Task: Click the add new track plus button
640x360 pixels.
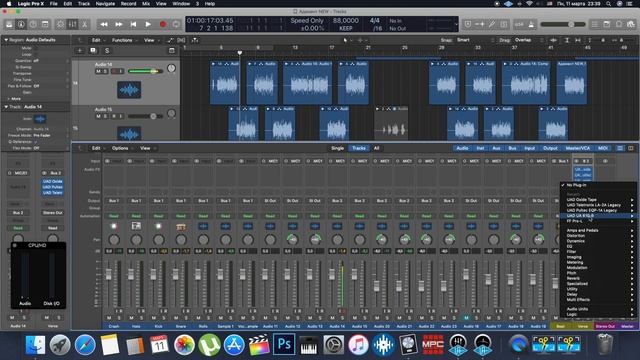Action: pyautogui.click(x=80, y=51)
